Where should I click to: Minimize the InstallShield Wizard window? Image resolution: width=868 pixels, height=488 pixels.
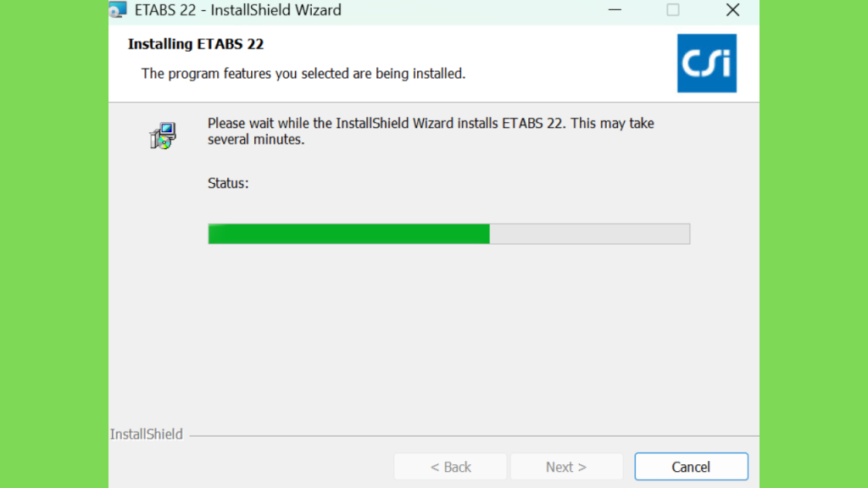pos(615,10)
